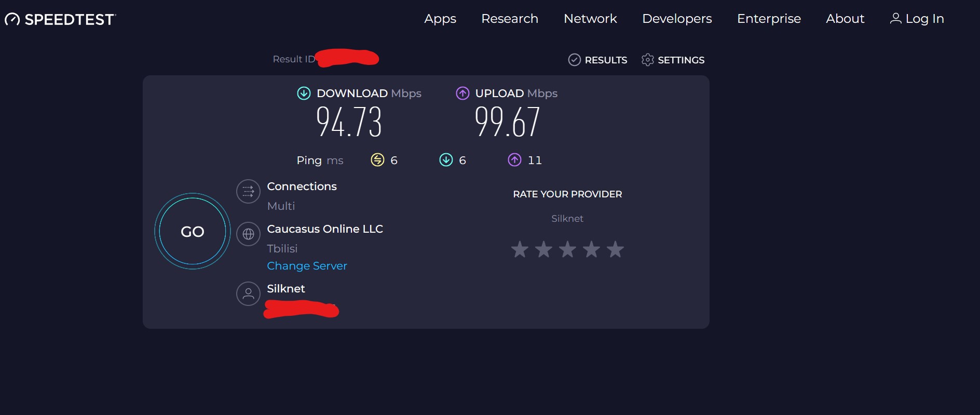Select the upload arrow icon next to UPLOAD

(x=462, y=93)
